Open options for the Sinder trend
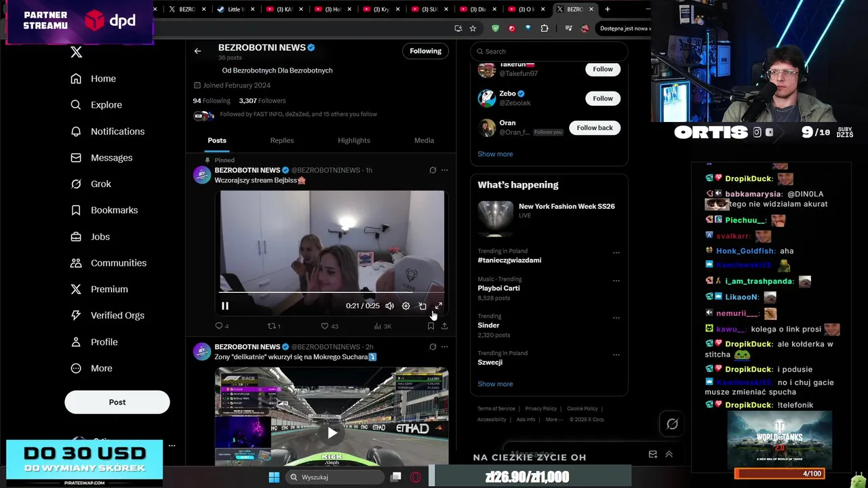 pos(616,318)
